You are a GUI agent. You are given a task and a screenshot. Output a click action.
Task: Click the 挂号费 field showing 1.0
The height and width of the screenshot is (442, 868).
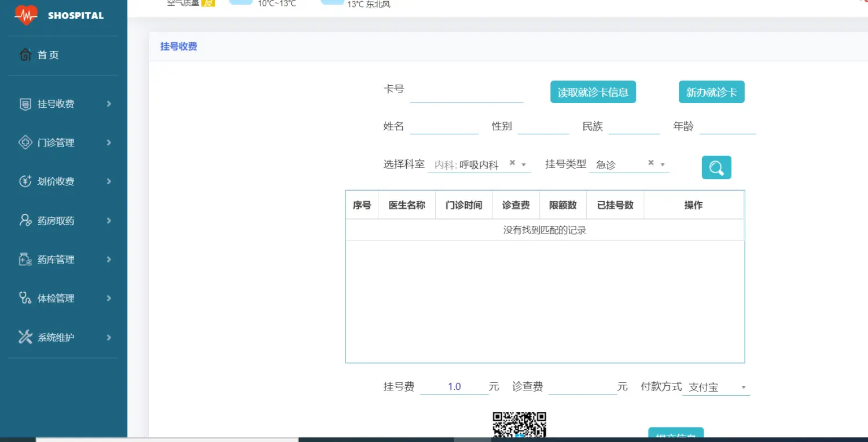click(454, 386)
